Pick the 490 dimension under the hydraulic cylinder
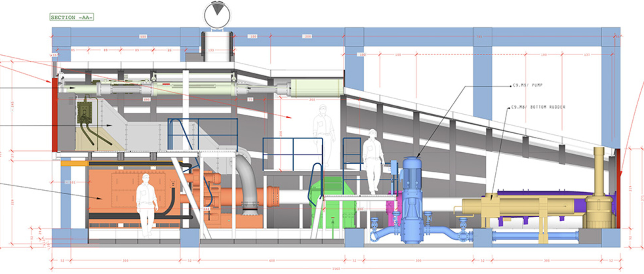The height and width of the screenshot is (274, 644). tap(146, 100)
